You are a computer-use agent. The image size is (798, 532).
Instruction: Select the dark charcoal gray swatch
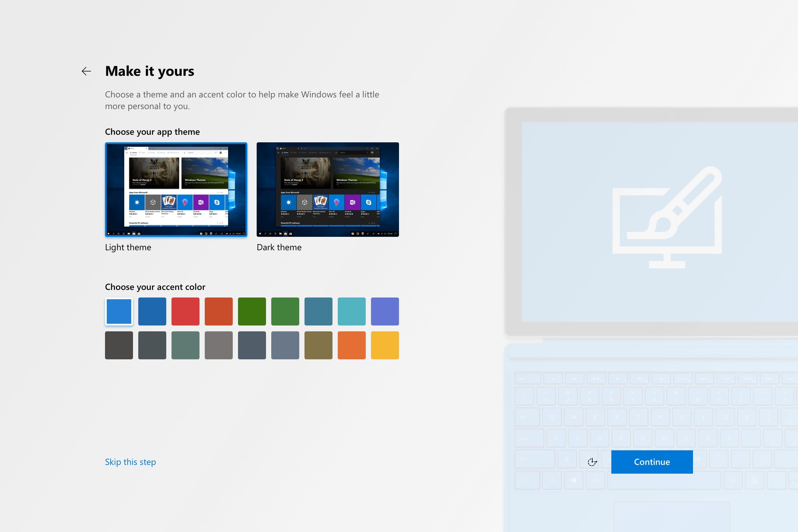point(119,345)
